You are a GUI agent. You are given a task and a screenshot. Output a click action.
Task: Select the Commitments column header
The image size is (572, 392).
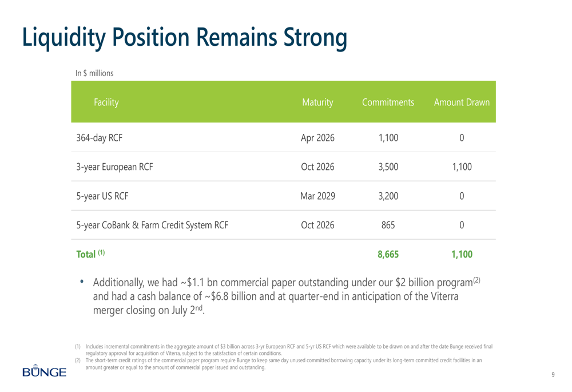388,103
